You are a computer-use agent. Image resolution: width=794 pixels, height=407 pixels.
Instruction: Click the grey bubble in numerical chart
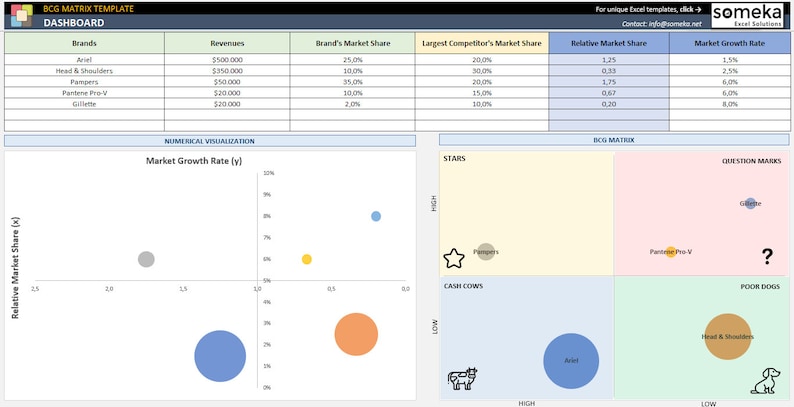pyautogui.click(x=146, y=259)
